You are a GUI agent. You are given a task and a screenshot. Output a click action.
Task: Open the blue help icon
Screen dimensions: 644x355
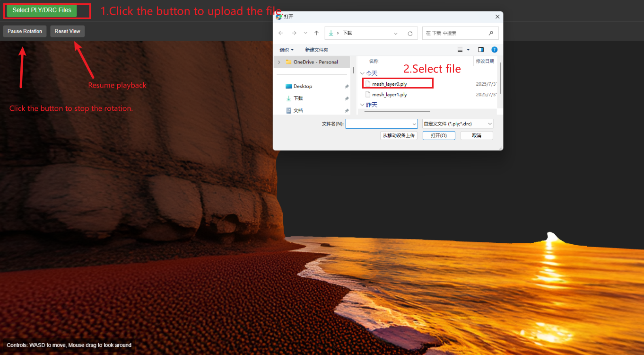point(494,50)
